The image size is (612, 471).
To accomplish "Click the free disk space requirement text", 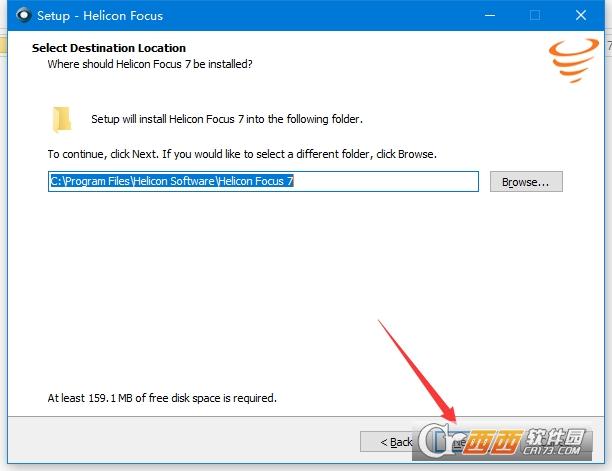I will [x=162, y=398].
